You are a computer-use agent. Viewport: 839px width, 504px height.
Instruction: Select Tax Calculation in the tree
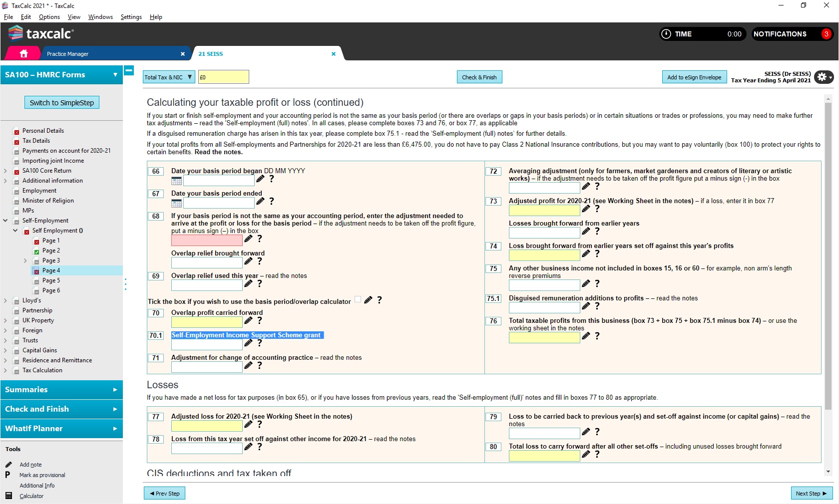pos(42,370)
